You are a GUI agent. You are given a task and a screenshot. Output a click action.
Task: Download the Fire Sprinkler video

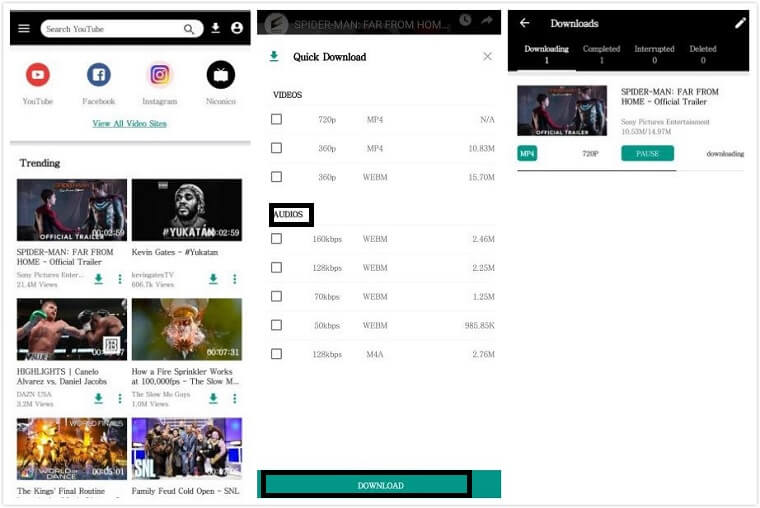[x=213, y=398]
